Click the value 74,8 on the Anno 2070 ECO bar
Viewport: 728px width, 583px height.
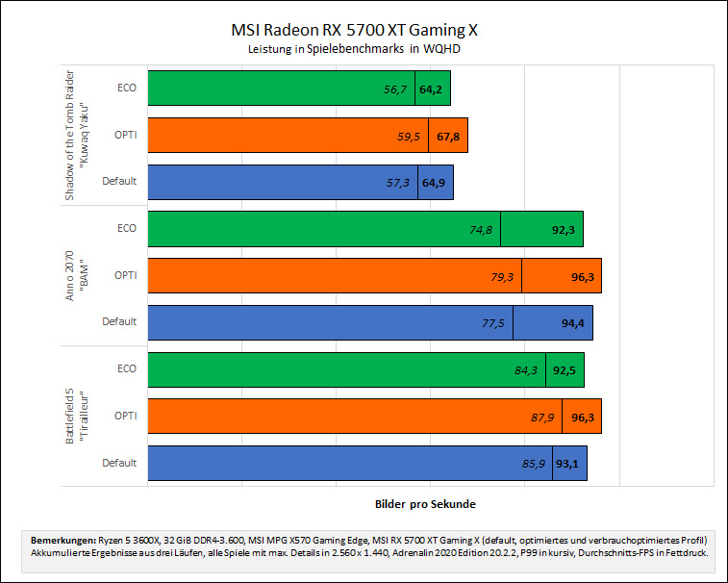pyautogui.click(x=481, y=230)
